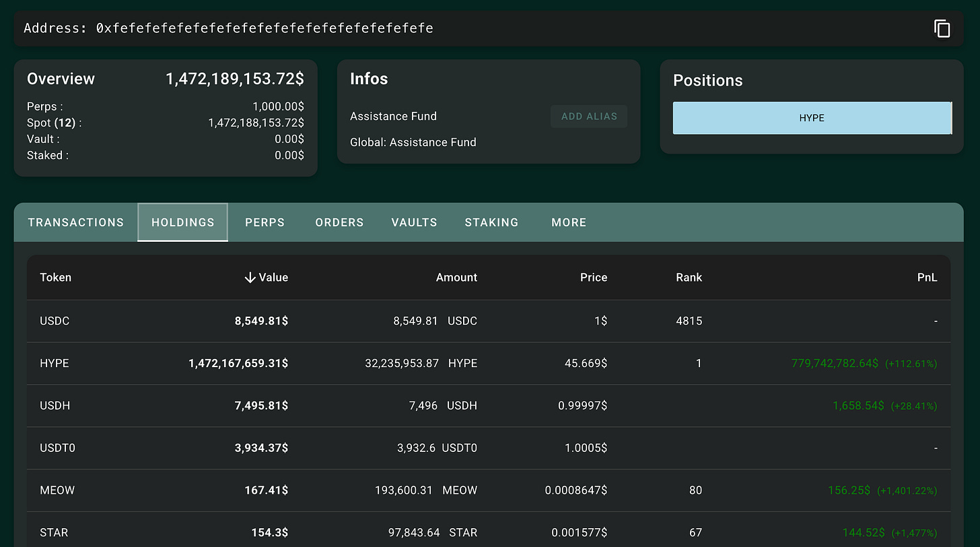Viewport: 980px width, 547px height.
Task: Open the HYPE token row
Action: pos(489,364)
